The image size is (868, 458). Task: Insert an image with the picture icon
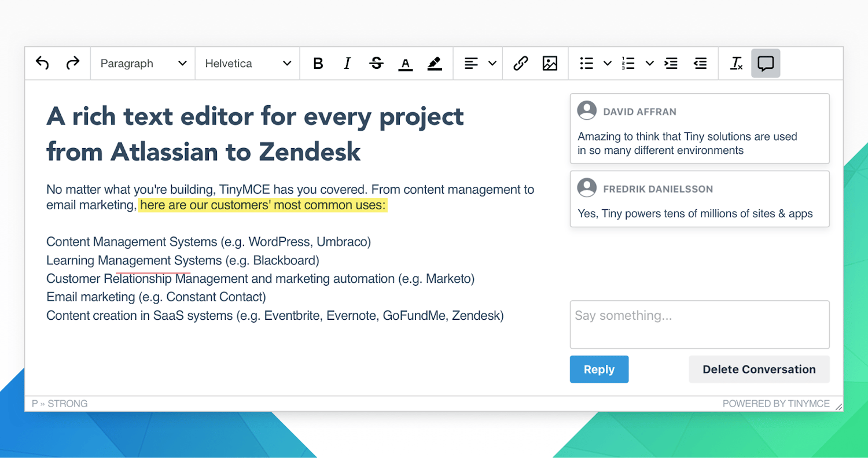point(550,64)
